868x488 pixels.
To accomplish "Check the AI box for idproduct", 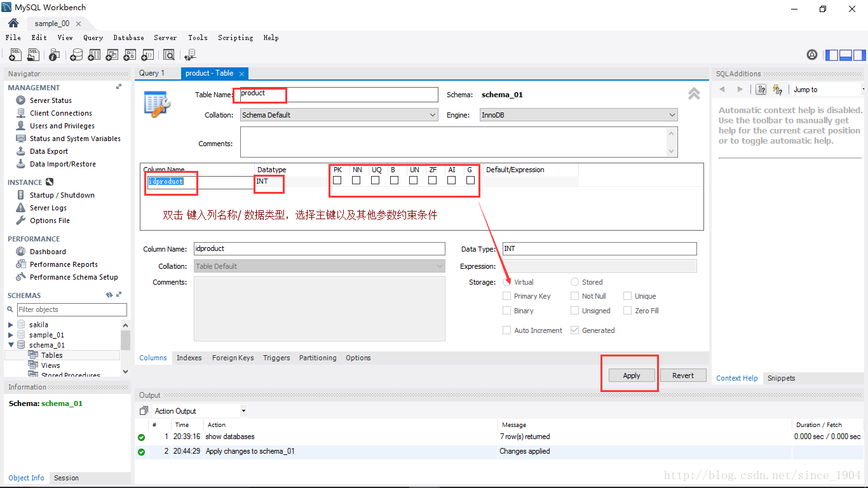I will [x=451, y=180].
